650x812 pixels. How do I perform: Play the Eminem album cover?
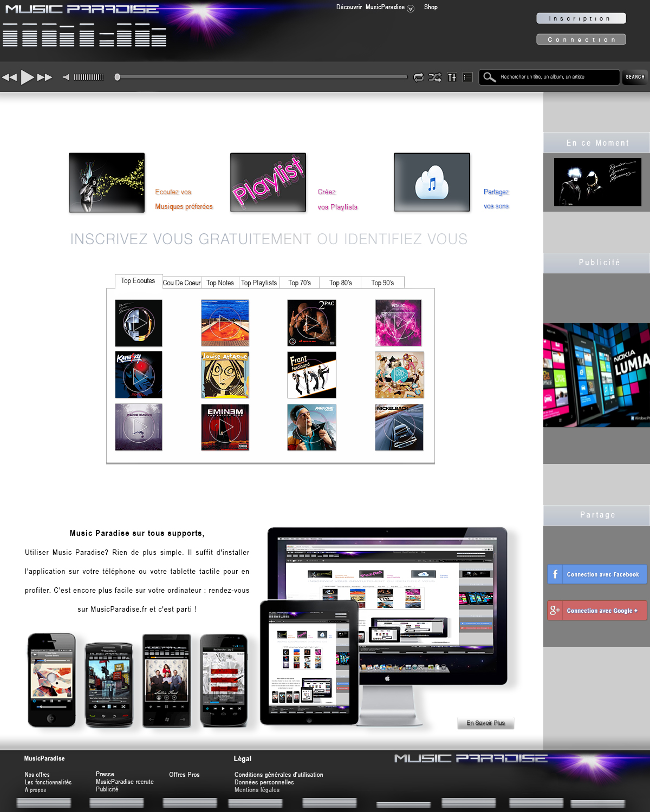point(225,427)
